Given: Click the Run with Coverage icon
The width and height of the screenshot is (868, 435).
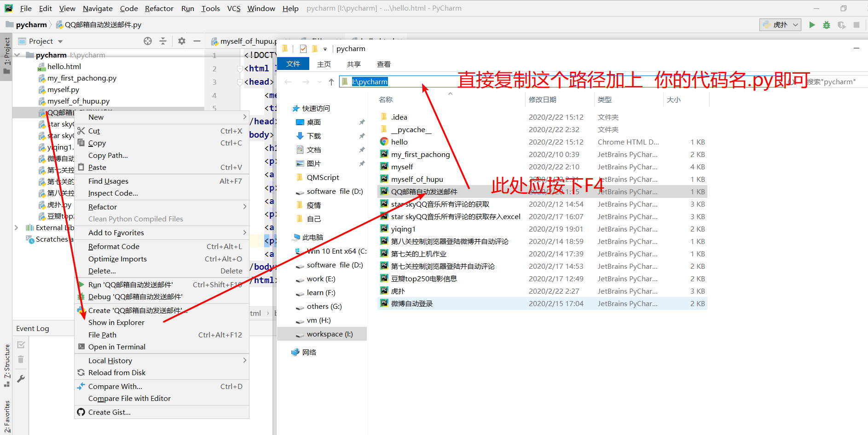Looking at the screenshot, I should point(841,25).
